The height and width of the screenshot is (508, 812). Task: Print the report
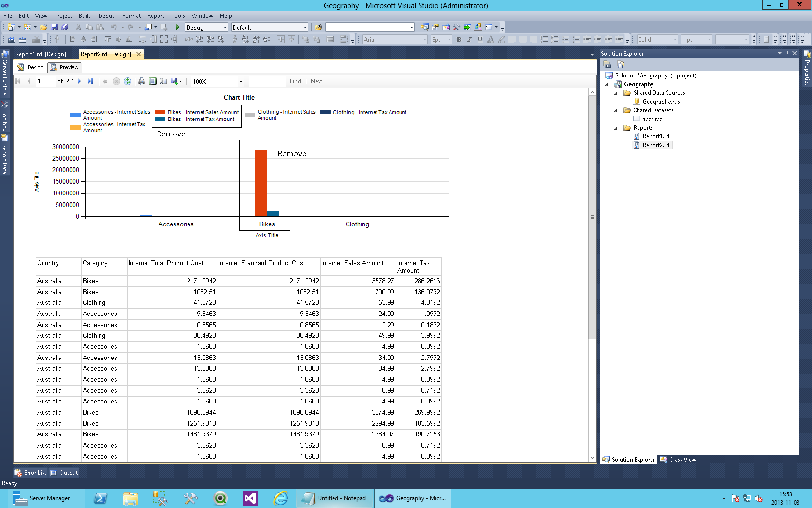(142, 81)
